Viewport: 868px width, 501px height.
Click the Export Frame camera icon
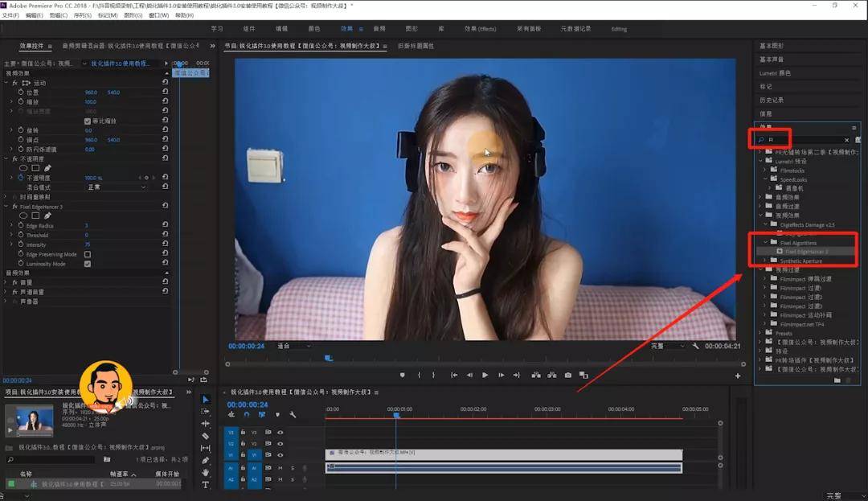[x=568, y=375]
